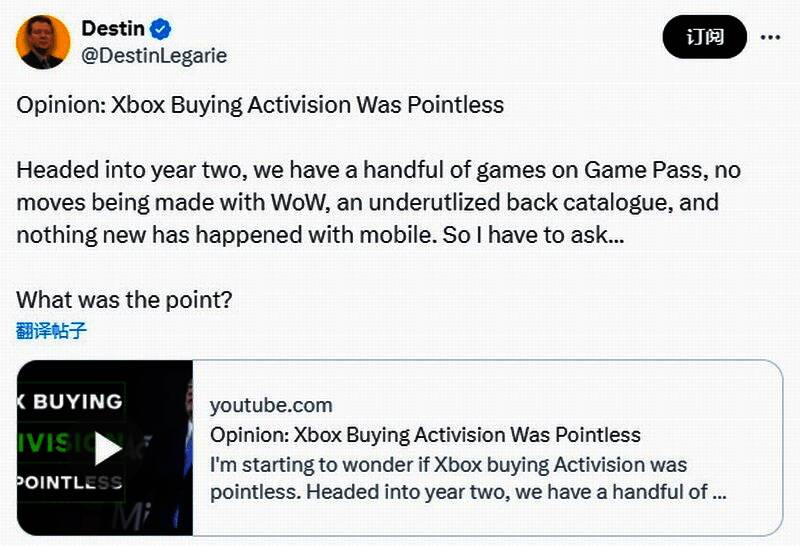Click the line mentioning WoW and back catalogue

coord(367,203)
